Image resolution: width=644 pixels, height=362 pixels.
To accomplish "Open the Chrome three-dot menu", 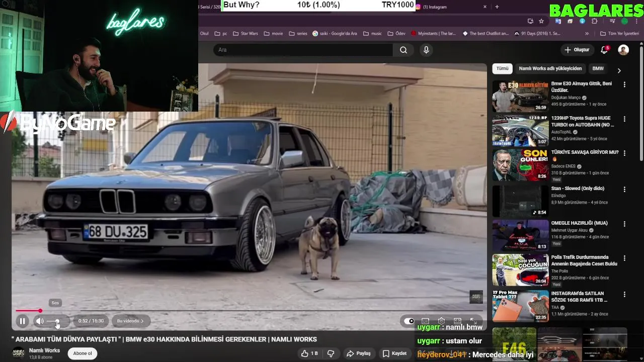I will 637,21.
